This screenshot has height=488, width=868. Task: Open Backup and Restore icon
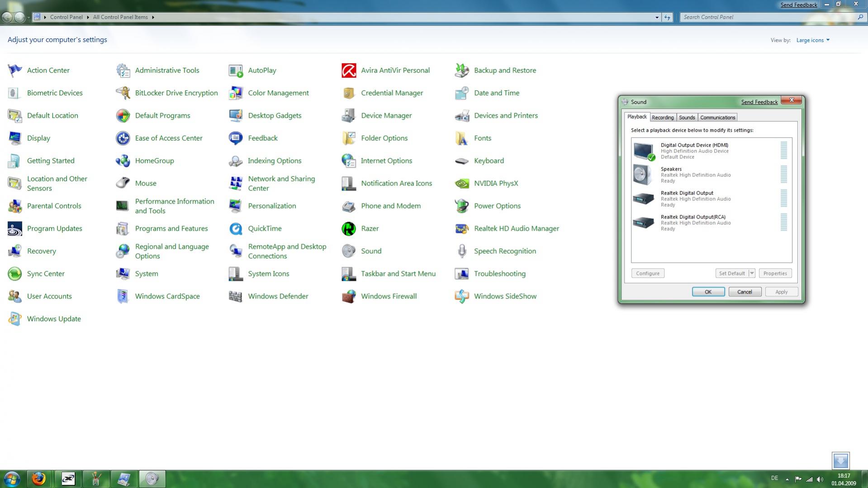(x=462, y=70)
